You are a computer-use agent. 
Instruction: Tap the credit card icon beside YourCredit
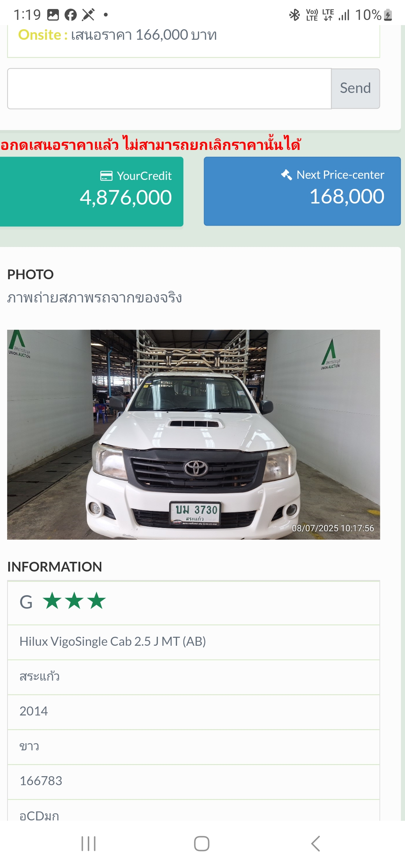point(106,176)
